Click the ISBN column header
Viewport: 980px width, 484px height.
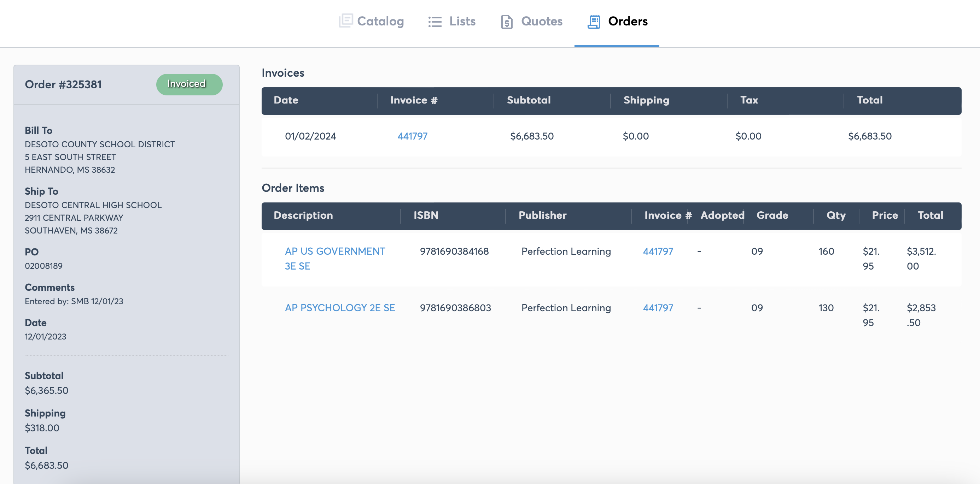click(426, 216)
